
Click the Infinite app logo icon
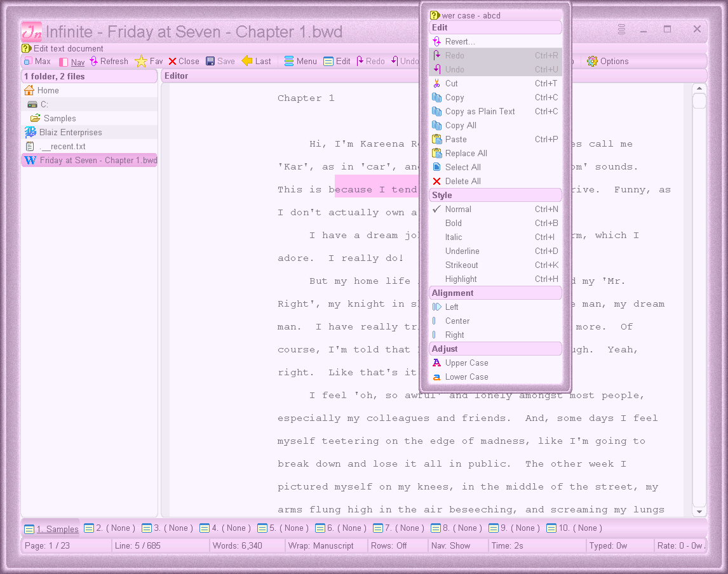click(32, 32)
